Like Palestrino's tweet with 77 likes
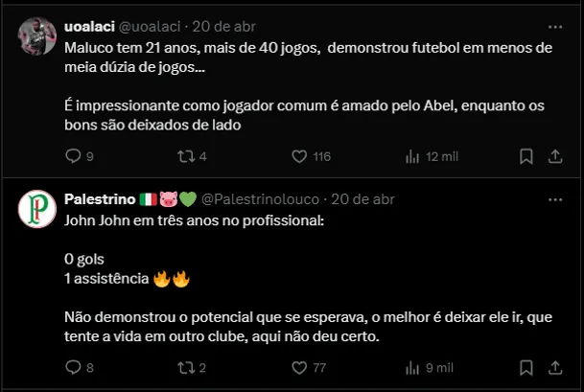Viewport: 584px width, 392px height. pos(298,367)
